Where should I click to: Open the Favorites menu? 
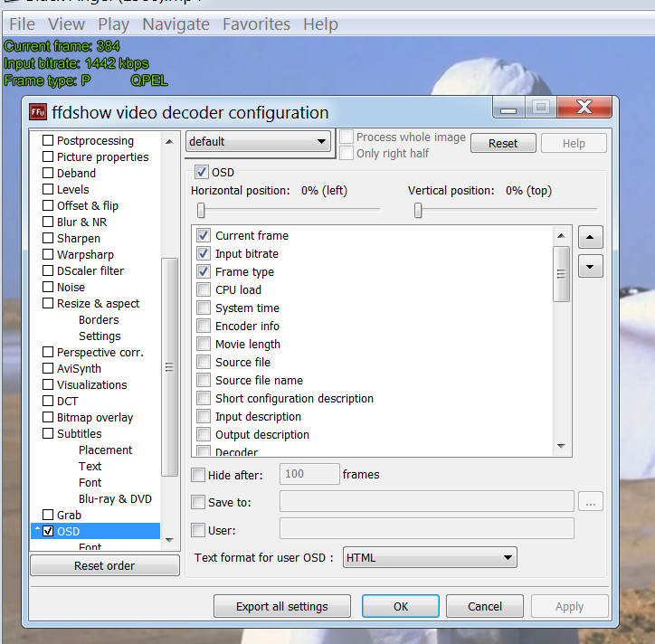(x=256, y=24)
